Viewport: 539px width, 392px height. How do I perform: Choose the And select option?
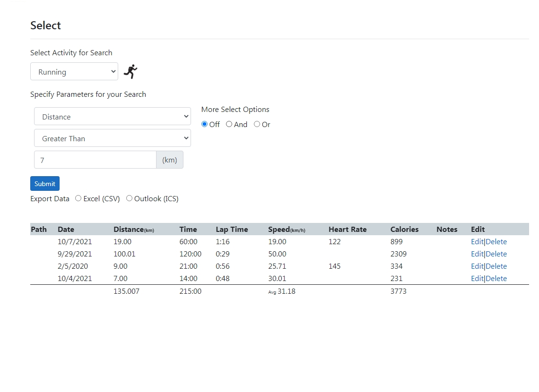pos(229,124)
